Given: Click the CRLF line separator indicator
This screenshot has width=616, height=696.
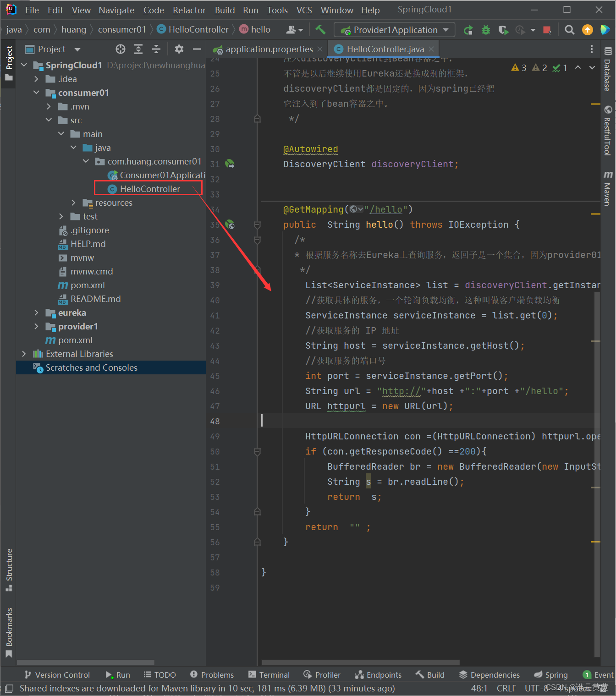Looking at the screenshot, I should point(506,688).
